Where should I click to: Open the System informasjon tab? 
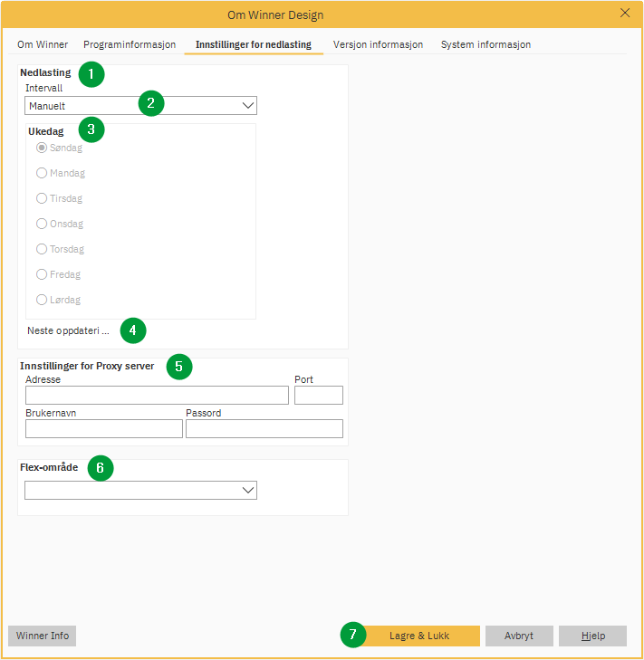click(485, 44)
